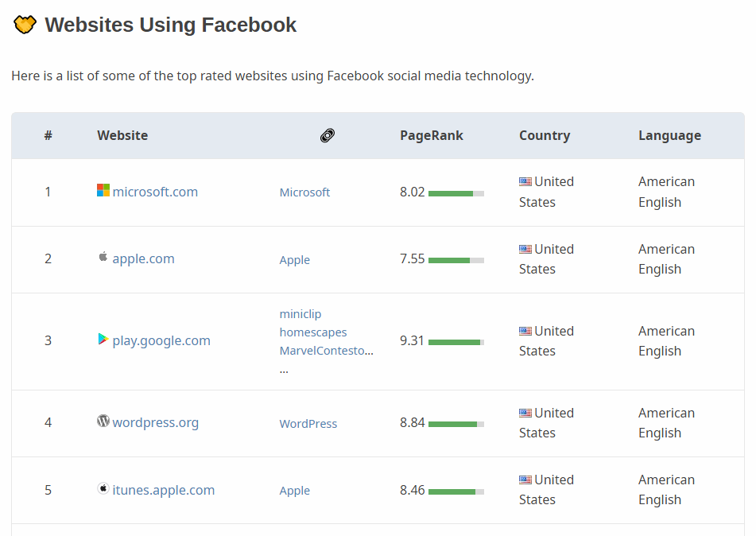Expand the truncated ellipsis under MarvelContesto
The width and height of the screenshot is (756, 536).
[283, 368]
